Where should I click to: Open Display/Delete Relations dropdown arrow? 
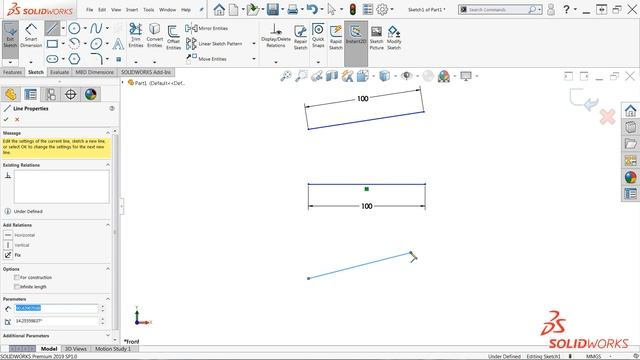276,62
